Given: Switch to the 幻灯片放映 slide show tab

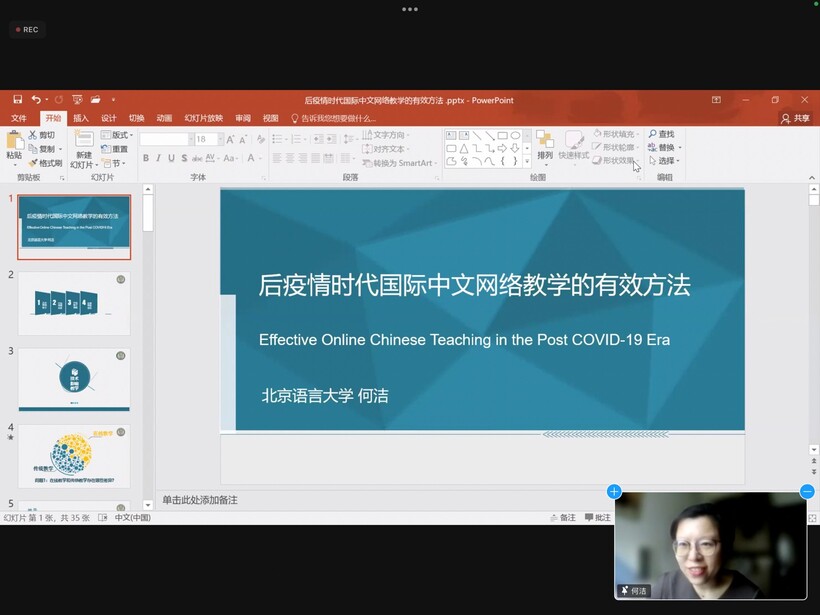Looking at the screenshot, I should (203, 118).
